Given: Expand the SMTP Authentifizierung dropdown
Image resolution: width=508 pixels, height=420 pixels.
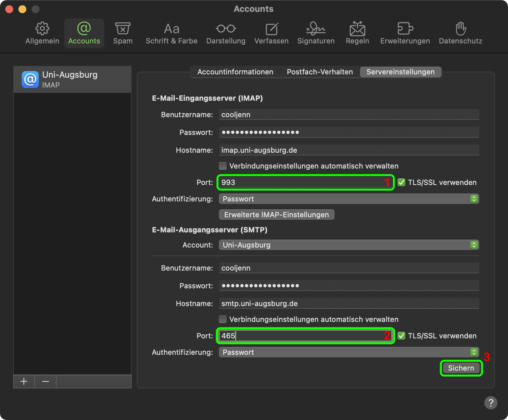Looking at the screenshot, I should tap(349, 352).
